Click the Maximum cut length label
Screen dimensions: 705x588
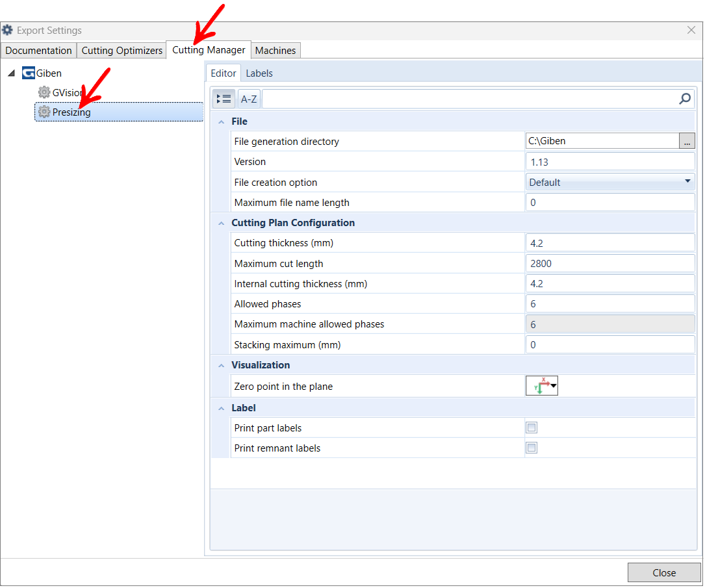[279, 264]
